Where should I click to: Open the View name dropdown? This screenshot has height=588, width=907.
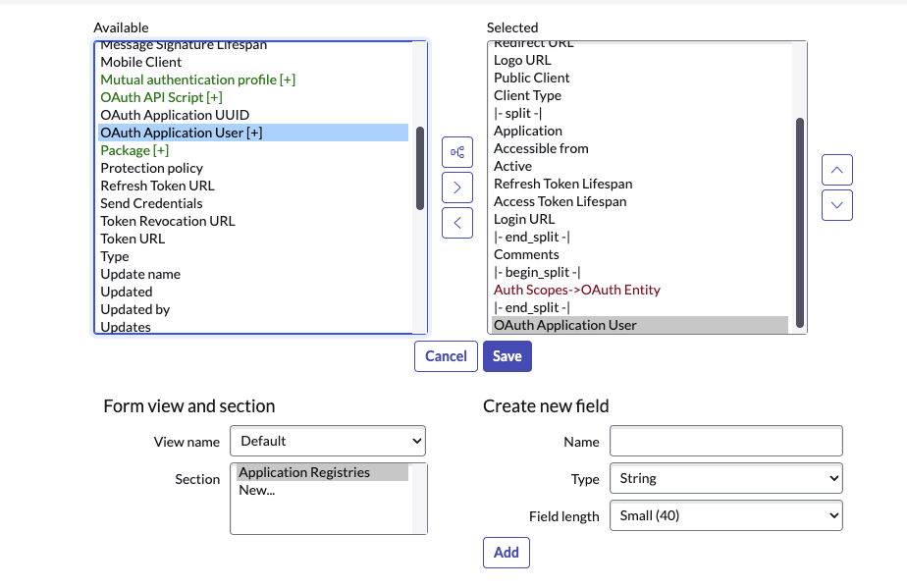[327, 441]
